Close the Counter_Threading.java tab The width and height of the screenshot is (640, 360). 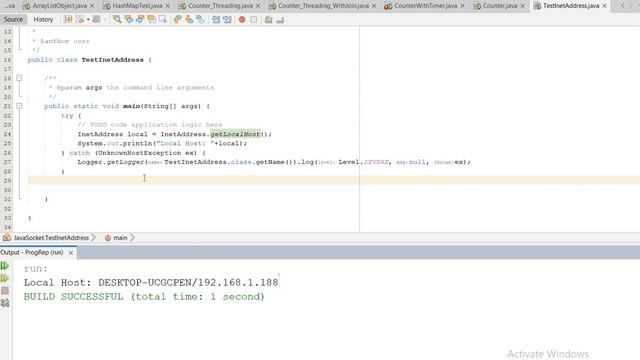(258, 6)
